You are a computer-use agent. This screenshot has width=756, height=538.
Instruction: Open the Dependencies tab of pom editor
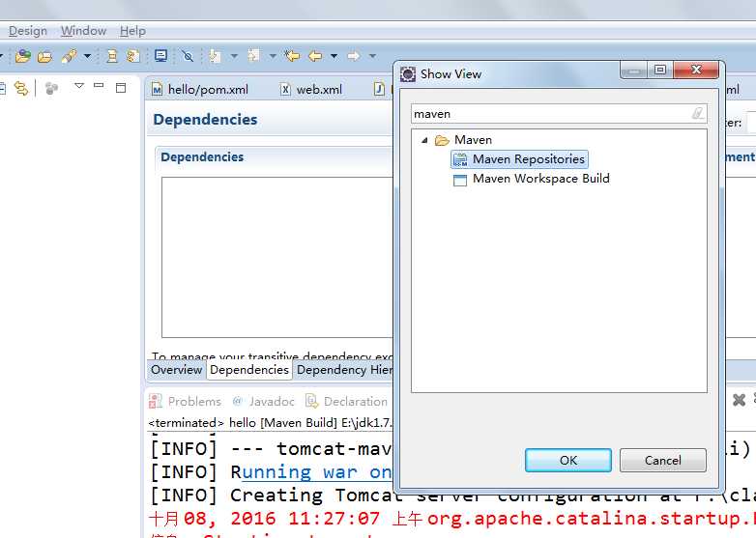point(249,370)
